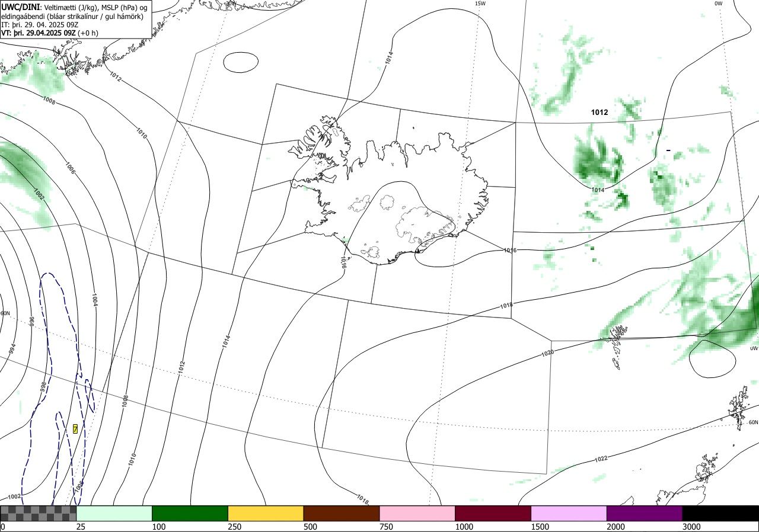Pick the dark red 1000–1500 legend swatch
759x532 pixels.
click(493, 513)
